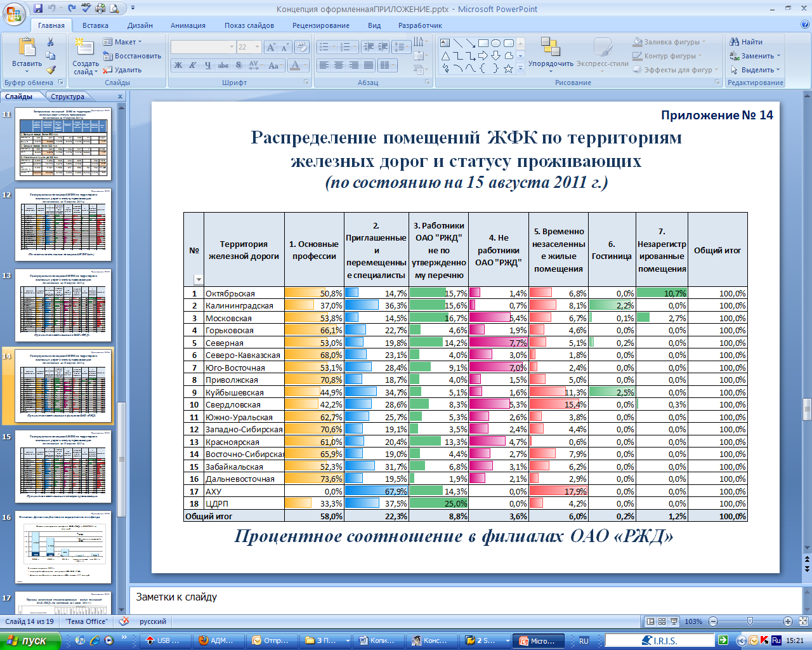Decrease the list indent level
812x650 pixels.
(369, 47)
